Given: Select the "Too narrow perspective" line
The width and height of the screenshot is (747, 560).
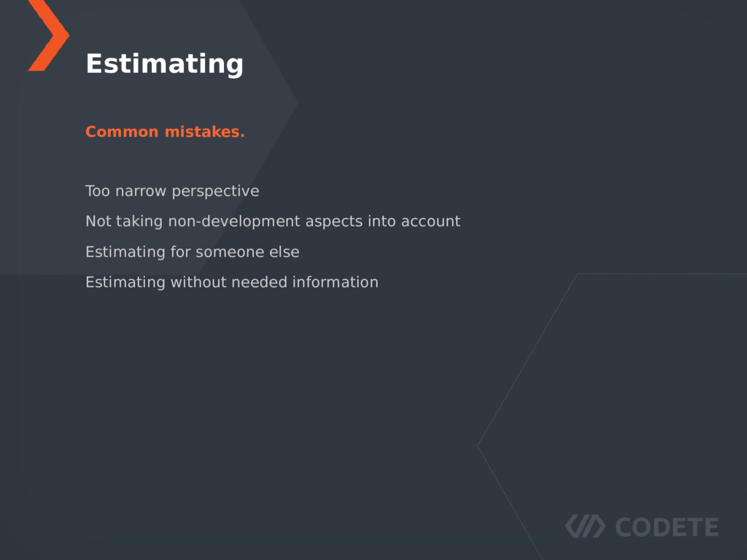Looking at the screenshot, I should [x=172, y=191].
